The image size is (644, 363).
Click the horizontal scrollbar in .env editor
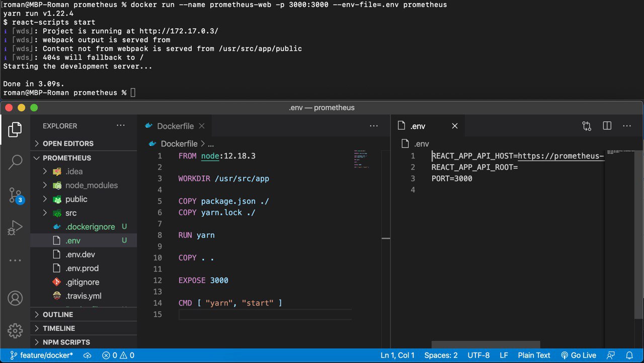coord(486,345)
